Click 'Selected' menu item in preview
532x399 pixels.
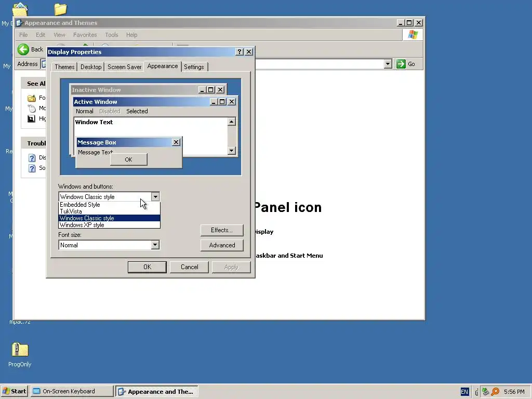coord(137,111)
